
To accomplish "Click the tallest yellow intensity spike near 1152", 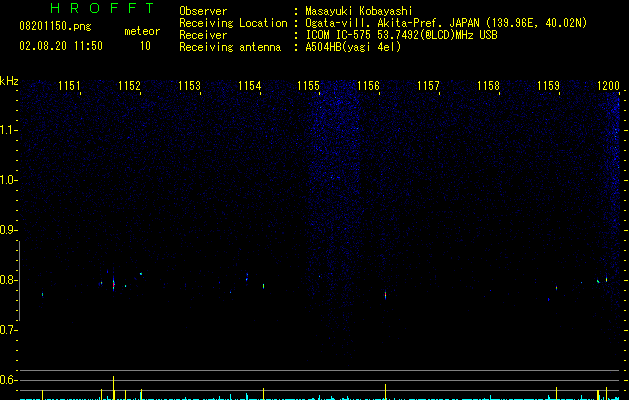I will [114, 388].
